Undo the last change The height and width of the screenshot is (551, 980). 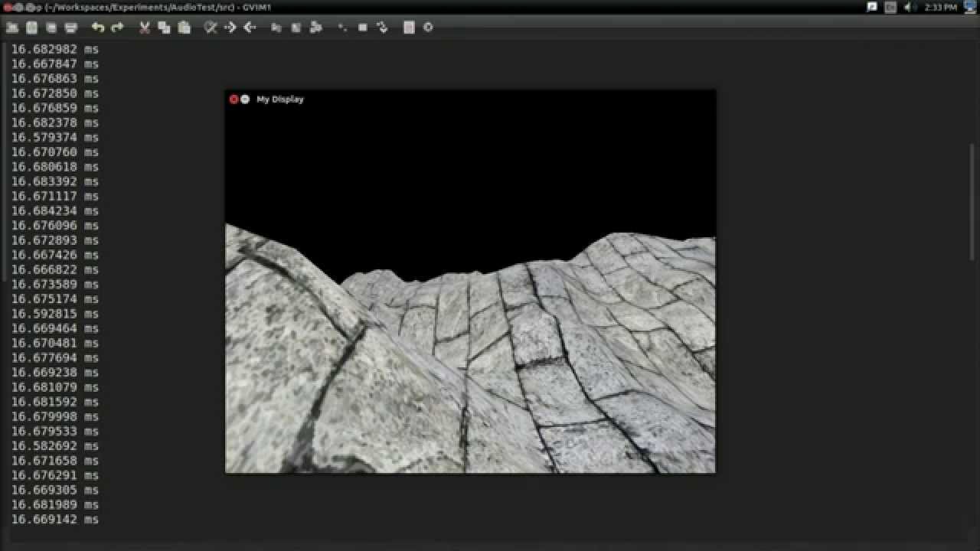(x=97, y=28)
